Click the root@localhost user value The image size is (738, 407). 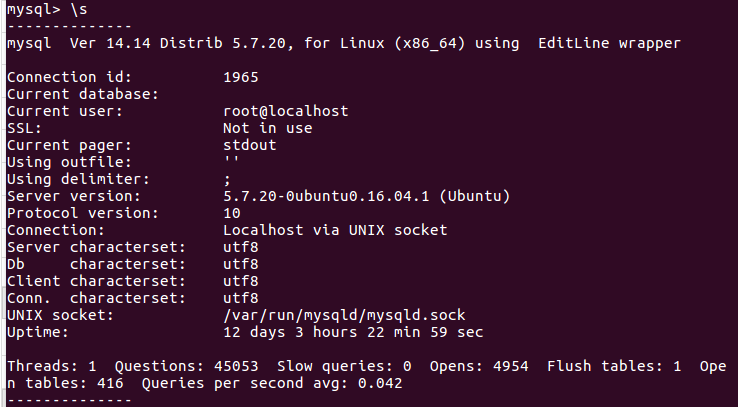(x=286, y=111)
